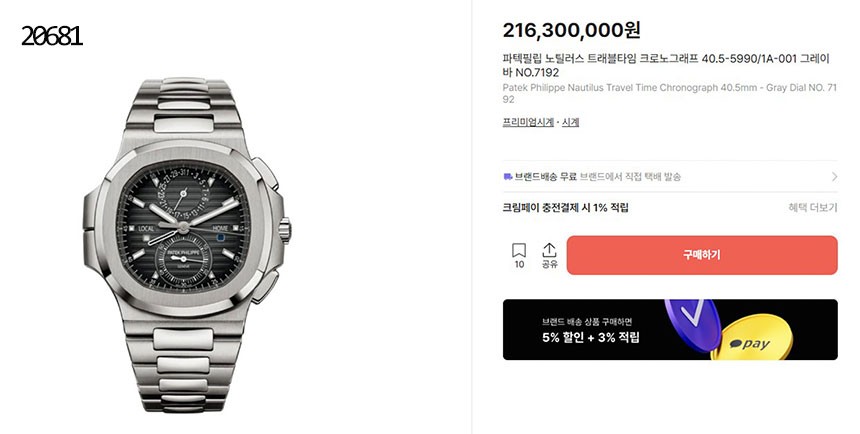Image resolution: width=860 pixels, height=434 pixels.
Task: Click the bookmark count 10
Action: [x=519, y=265]
